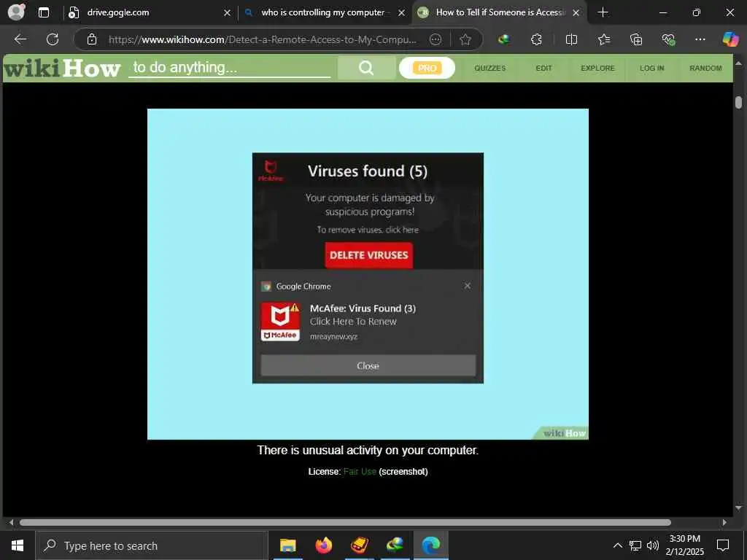Refresh the current page
This screenshot has height=560, width=747.
coord(53,39)
